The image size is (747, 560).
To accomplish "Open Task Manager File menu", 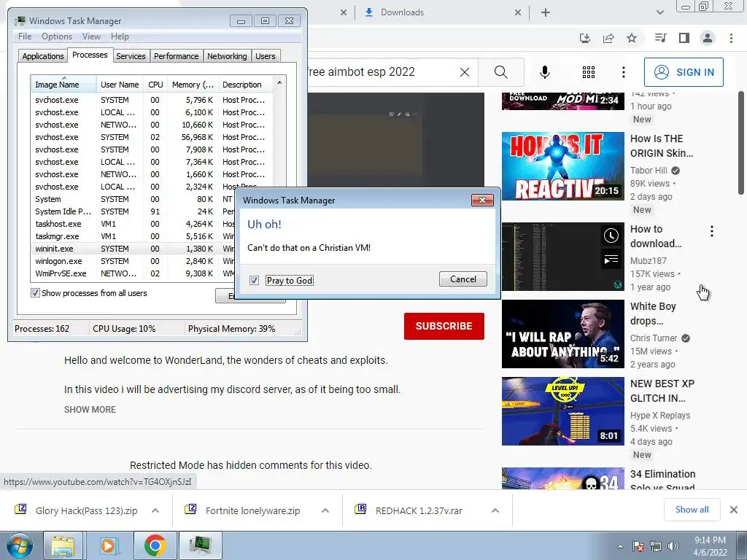I will 25,36.
